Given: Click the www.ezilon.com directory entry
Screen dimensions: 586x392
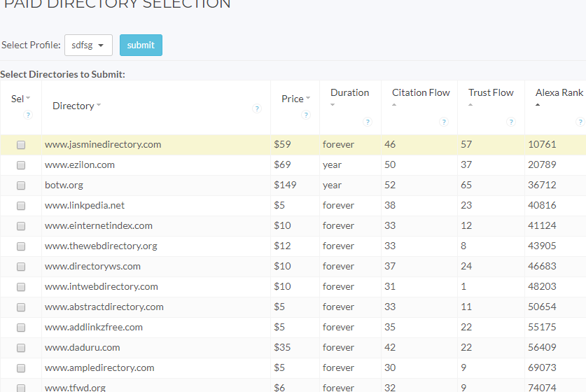Looking at the screenshot, I should click(x=80, y=165).
